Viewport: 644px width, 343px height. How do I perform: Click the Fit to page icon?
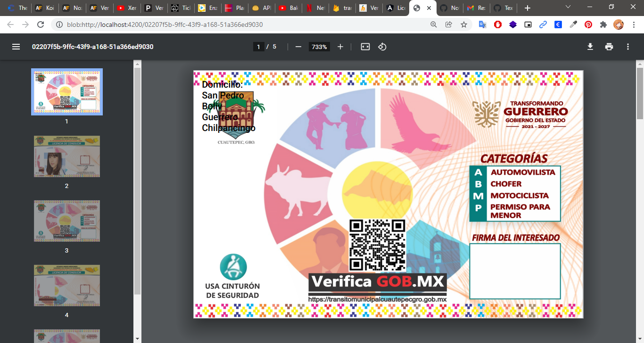[x=365, y=47]
